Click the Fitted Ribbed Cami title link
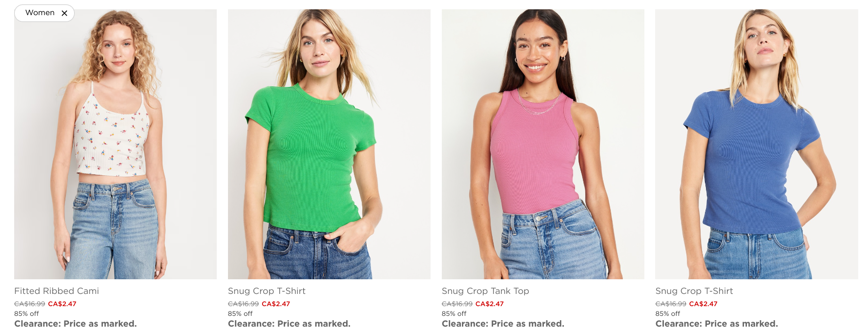 point(57,291)
